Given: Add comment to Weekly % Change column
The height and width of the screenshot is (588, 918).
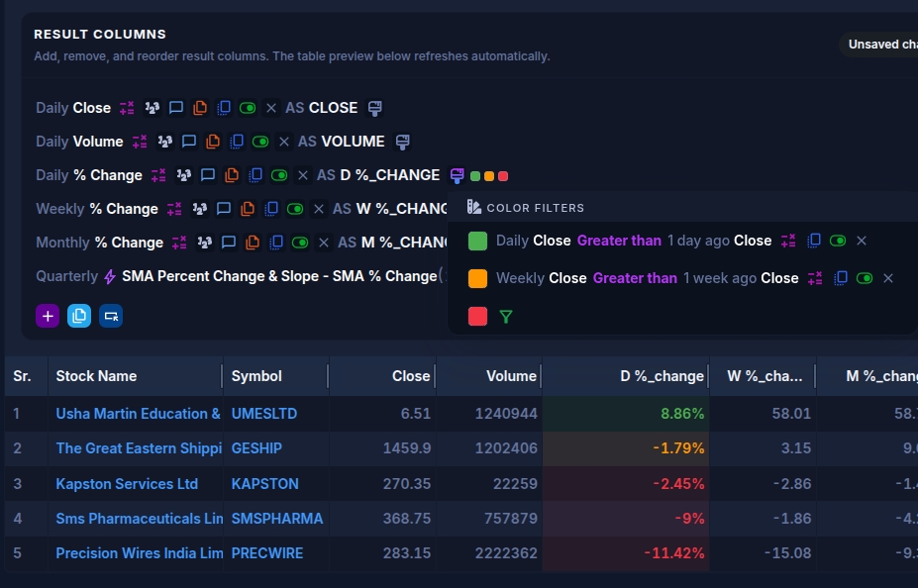Looking at the screenshot, I should 224,209.
